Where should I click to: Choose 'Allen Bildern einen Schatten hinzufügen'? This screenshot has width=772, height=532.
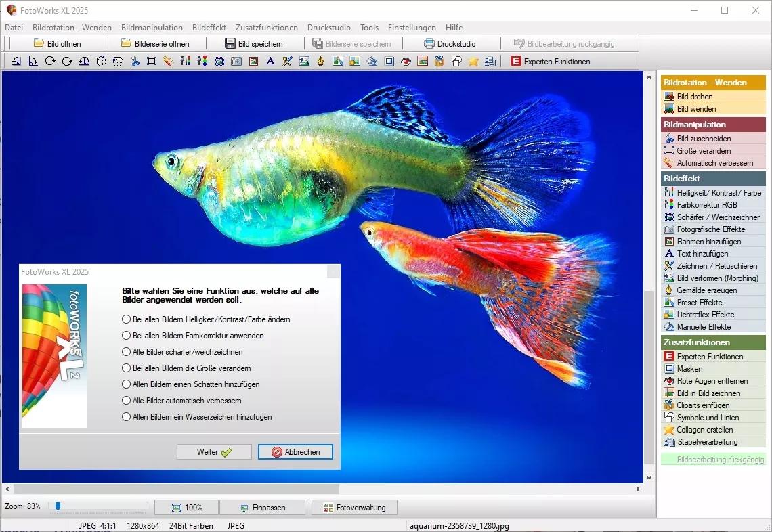point(190,384)
